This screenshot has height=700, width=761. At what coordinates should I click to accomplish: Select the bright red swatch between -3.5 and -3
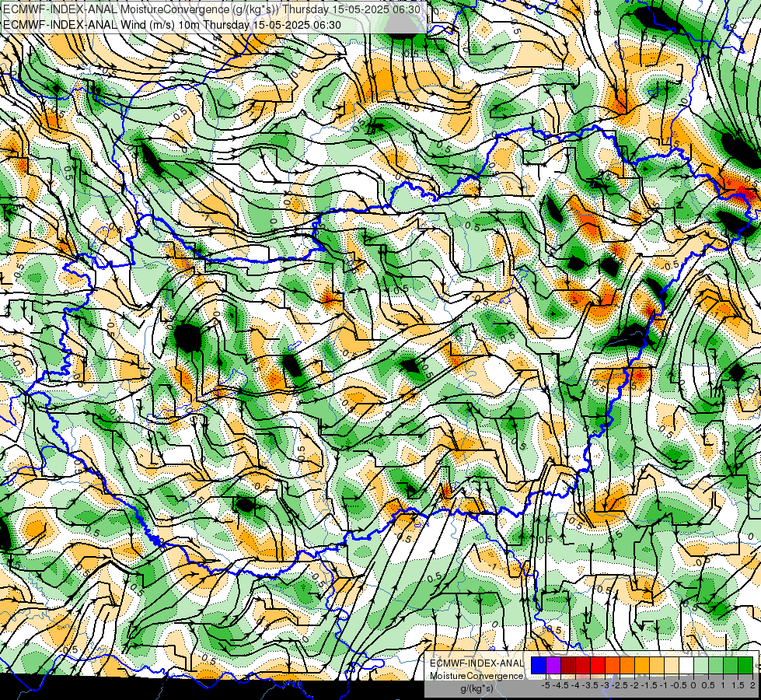tap(598, 665)
